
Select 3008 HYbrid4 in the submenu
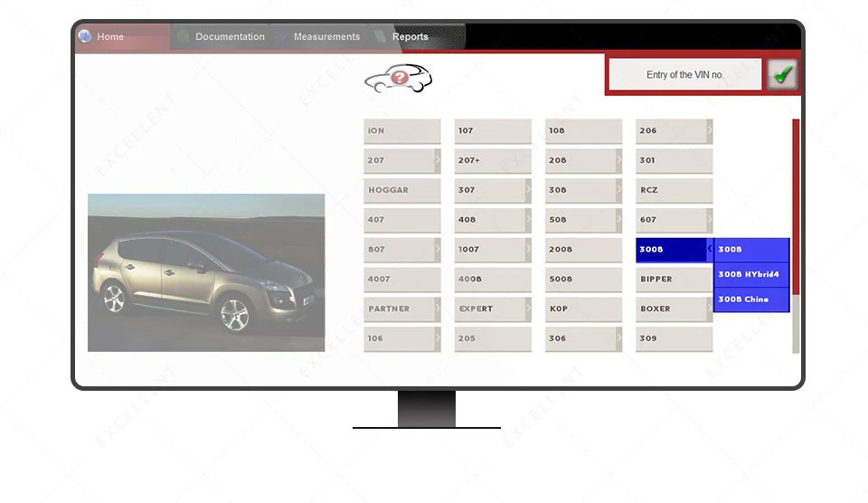[751, 275]
